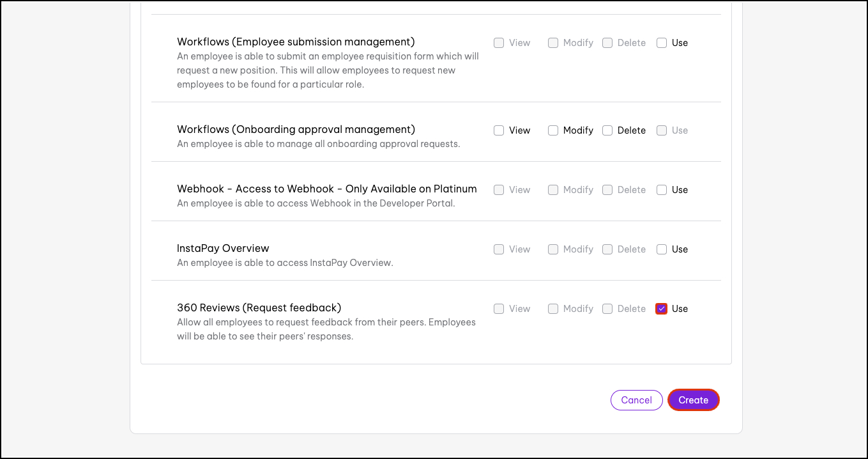Click View checkbox in Webhook row

(499, 190)
